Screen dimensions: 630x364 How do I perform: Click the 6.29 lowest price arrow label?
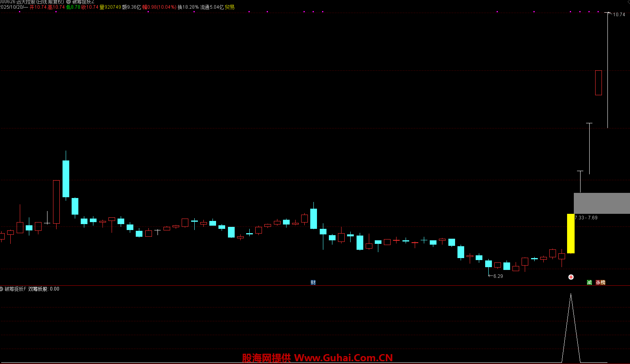click(496, 276)
